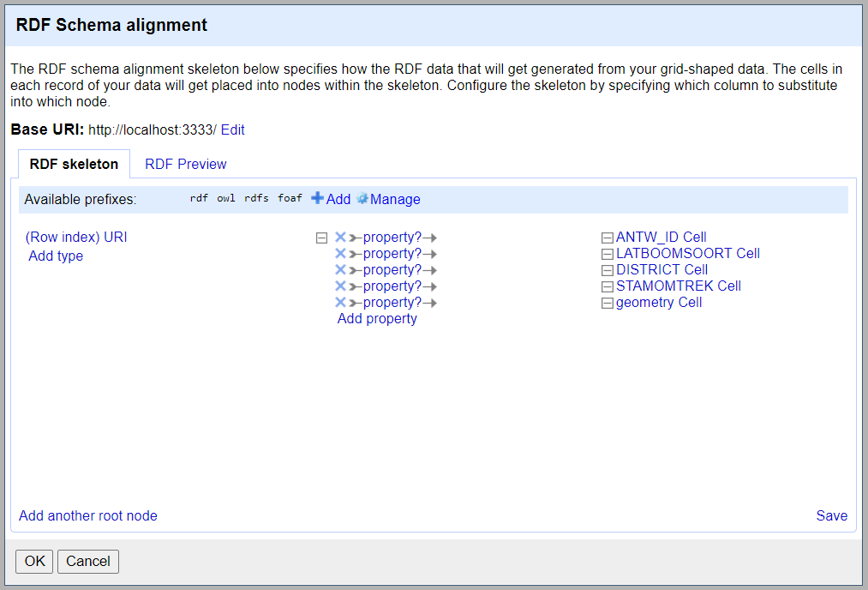Edit the Base URI
This screenshot has height=590, width=868.
tap(233, 130)
